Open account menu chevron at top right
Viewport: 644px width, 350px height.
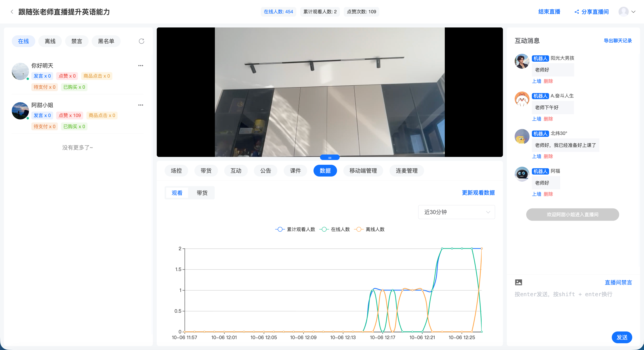[x=634, y=12]
